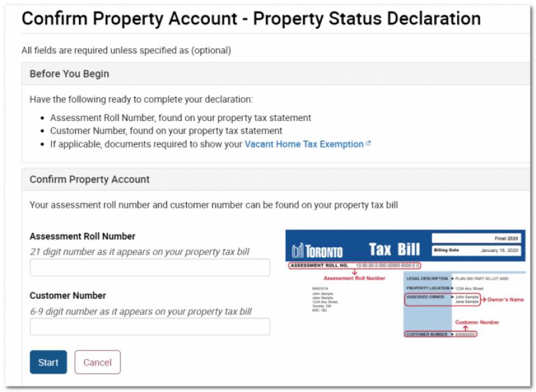Click the '6-9 digit number' hint text
Screen dimensions: 536x392
pyautogui.click(x=141, y=311)
